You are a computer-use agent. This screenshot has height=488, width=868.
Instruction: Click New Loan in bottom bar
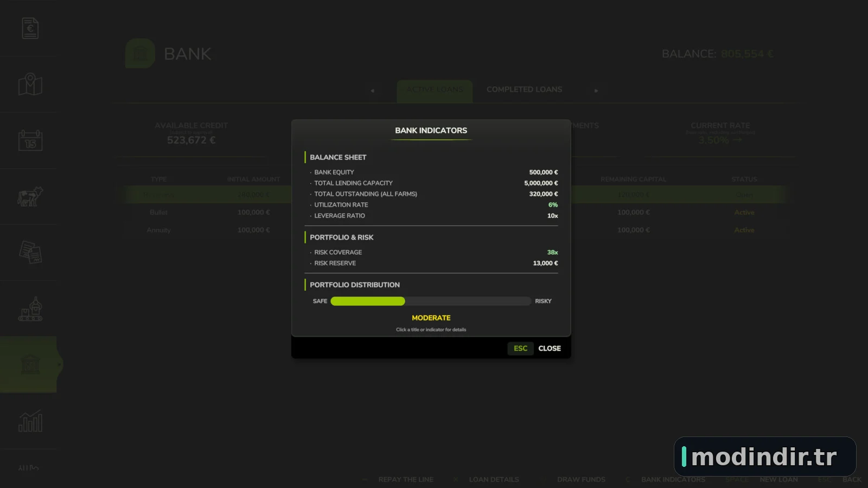click(778, 479)
